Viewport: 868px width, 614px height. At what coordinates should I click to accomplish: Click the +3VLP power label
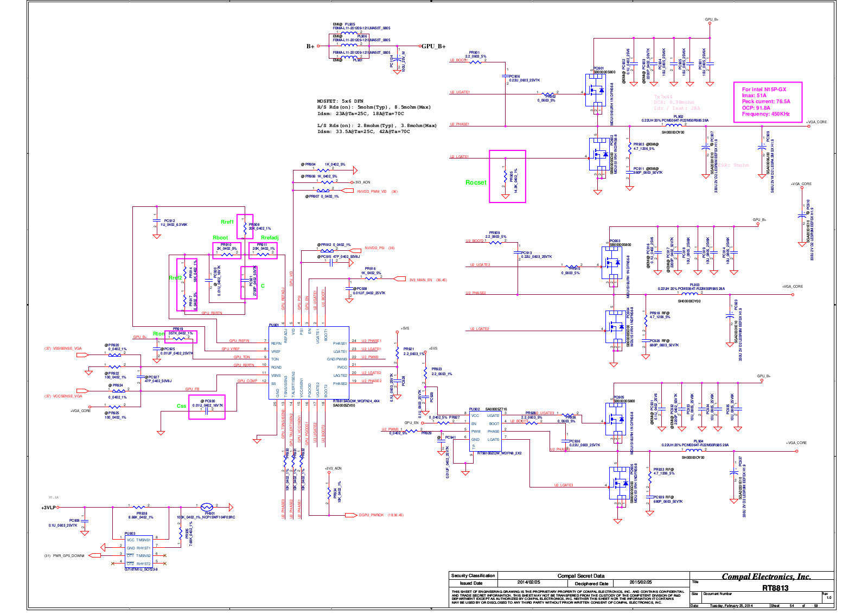48,508
